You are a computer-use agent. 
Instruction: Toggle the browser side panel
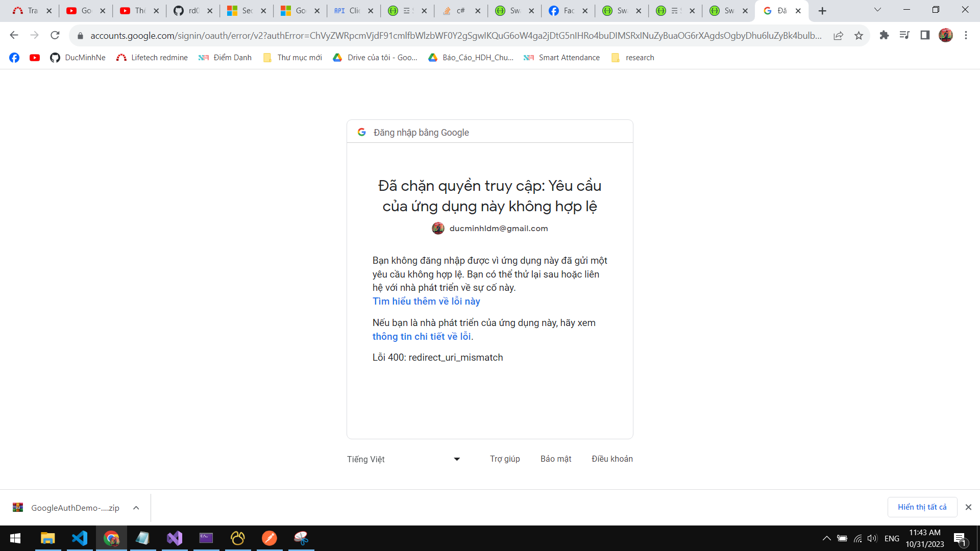click(925, 35)
